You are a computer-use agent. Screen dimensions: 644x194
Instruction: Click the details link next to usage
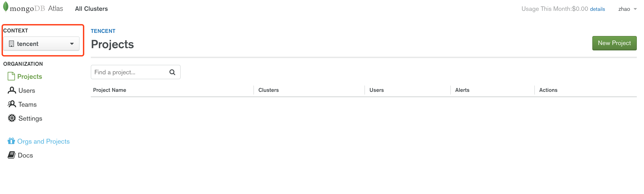click(x=597, y=9)
